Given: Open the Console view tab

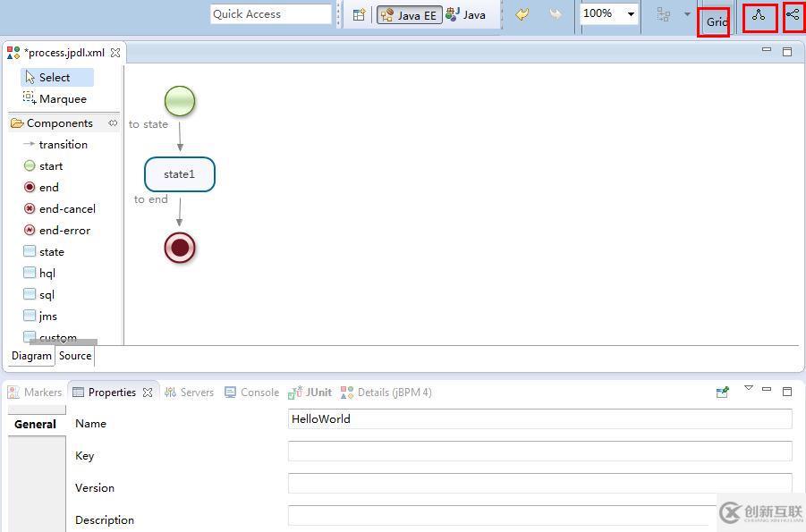Looking at the screenshot, I should (x=252, y=393).
